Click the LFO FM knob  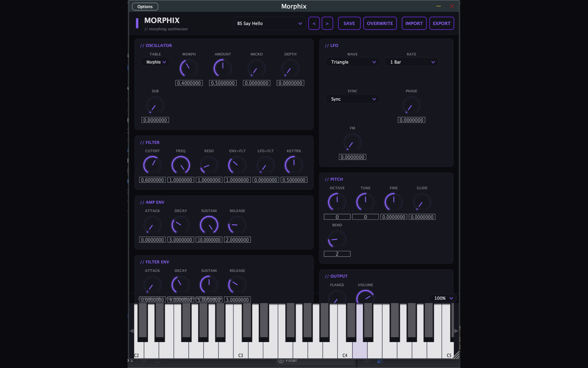tap(352, 142)
